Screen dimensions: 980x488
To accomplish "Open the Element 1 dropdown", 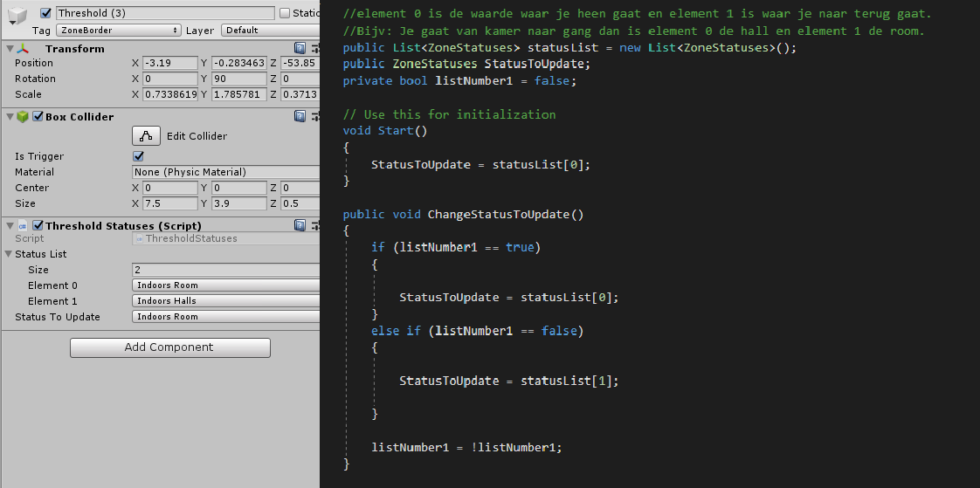I will click(x=226, y=301).
